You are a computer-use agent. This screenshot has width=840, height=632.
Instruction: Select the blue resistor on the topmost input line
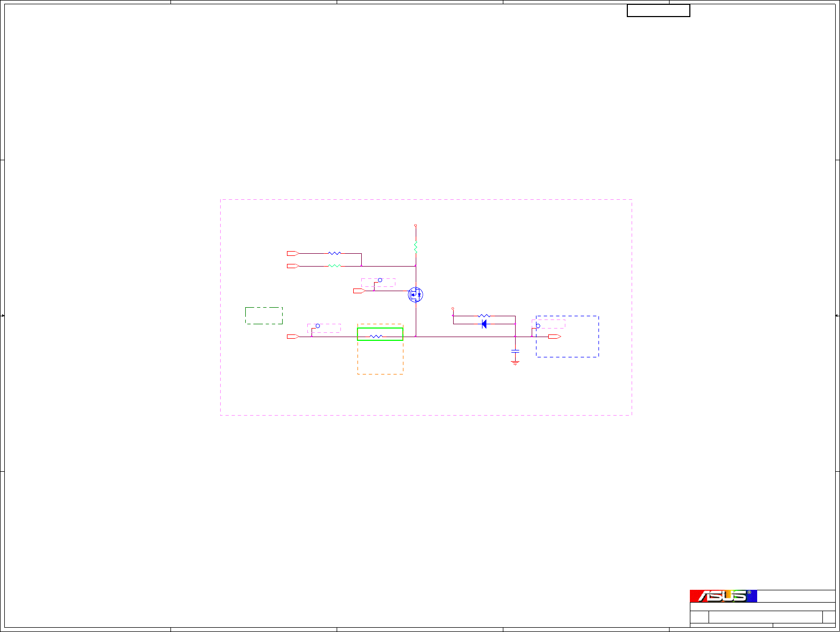pyautogui.click(x=335, y=253)
